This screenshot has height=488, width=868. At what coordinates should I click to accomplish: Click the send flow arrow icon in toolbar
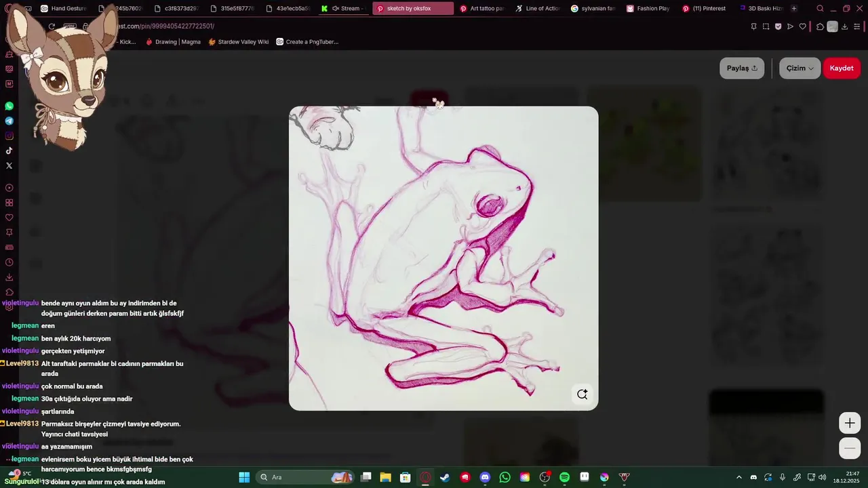coord(790,26)
